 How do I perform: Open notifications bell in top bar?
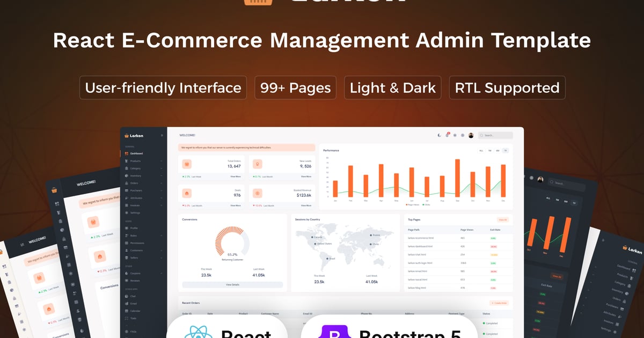coord(447,136)
